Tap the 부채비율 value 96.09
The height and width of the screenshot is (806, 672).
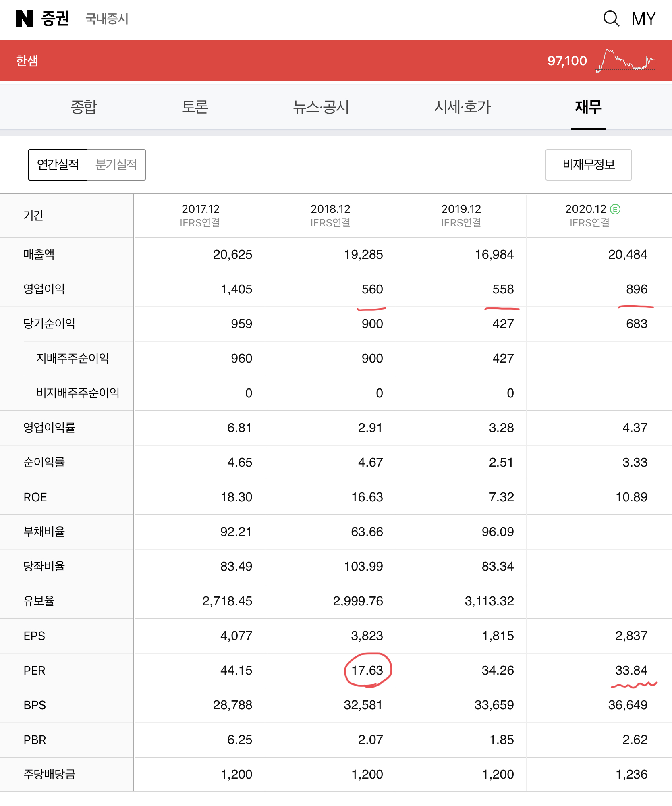[498, 532]
